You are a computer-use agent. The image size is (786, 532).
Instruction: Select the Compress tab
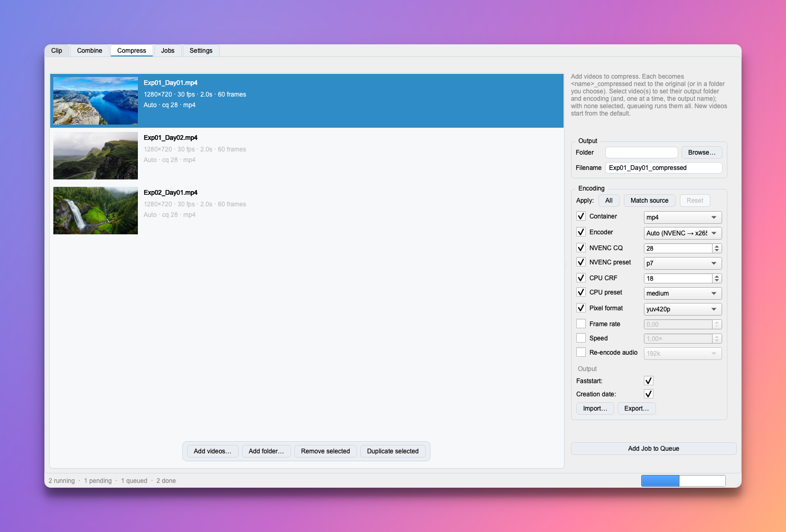(x=132, y=51)
